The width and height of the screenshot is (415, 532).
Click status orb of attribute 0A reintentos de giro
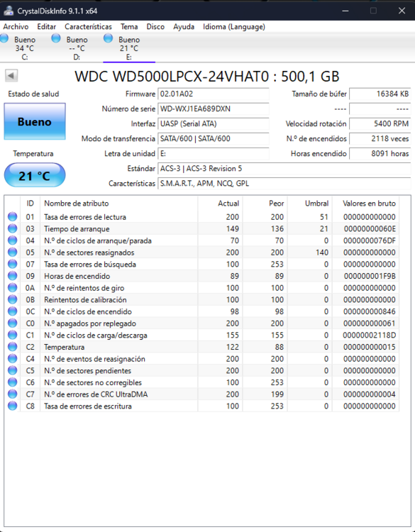(13, 288)
